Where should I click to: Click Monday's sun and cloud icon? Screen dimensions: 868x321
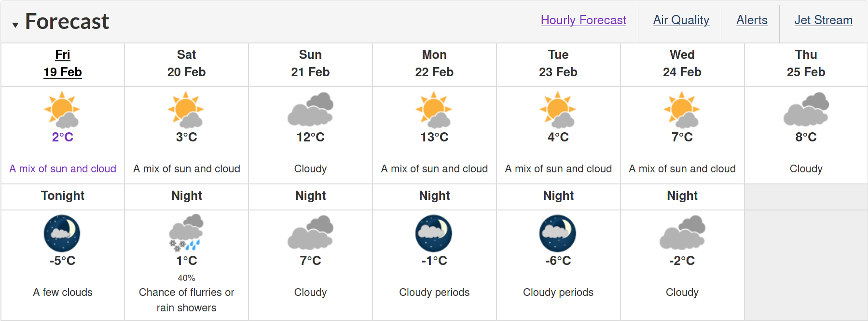point(434,110)
